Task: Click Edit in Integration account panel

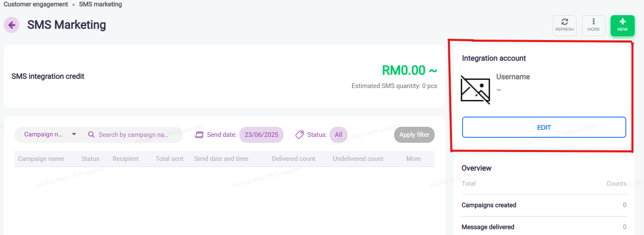Action: (544, 127)
